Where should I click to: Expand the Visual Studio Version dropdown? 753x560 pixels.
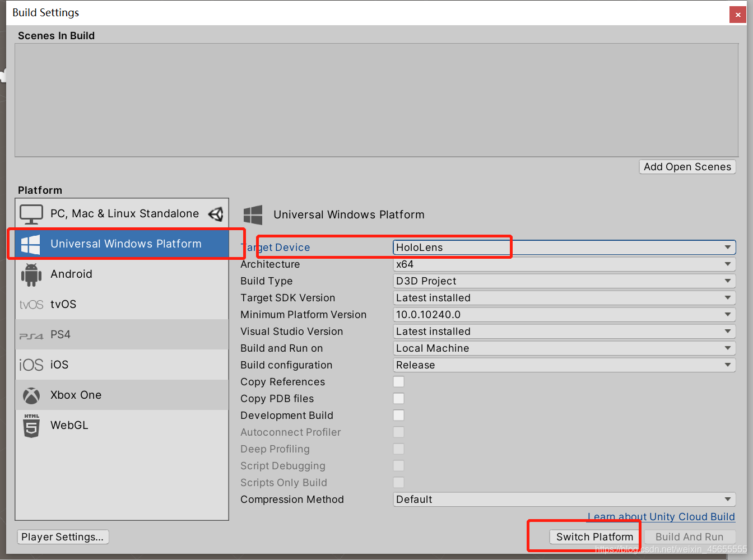coord(564,332)
